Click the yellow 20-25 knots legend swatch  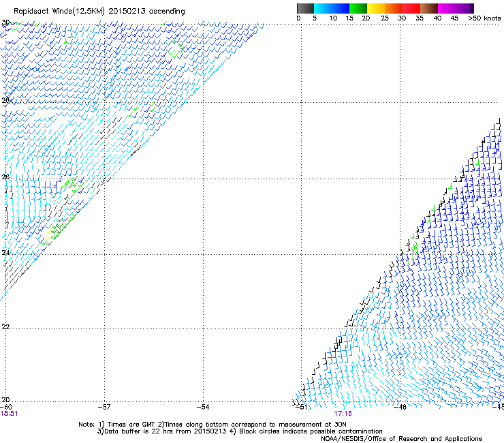pyautogui.click(x=376, y=8)
